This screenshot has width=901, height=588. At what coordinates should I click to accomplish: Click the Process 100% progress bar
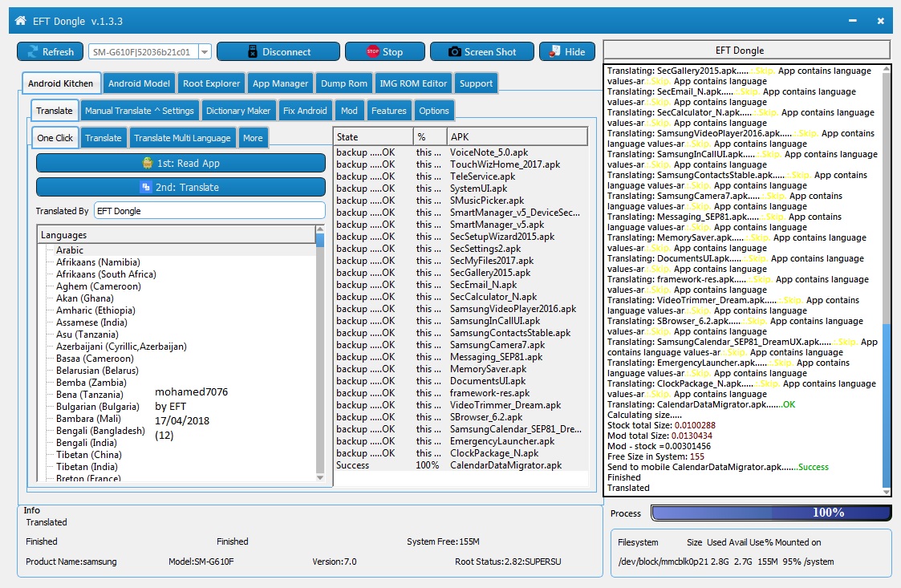[771, 513]
